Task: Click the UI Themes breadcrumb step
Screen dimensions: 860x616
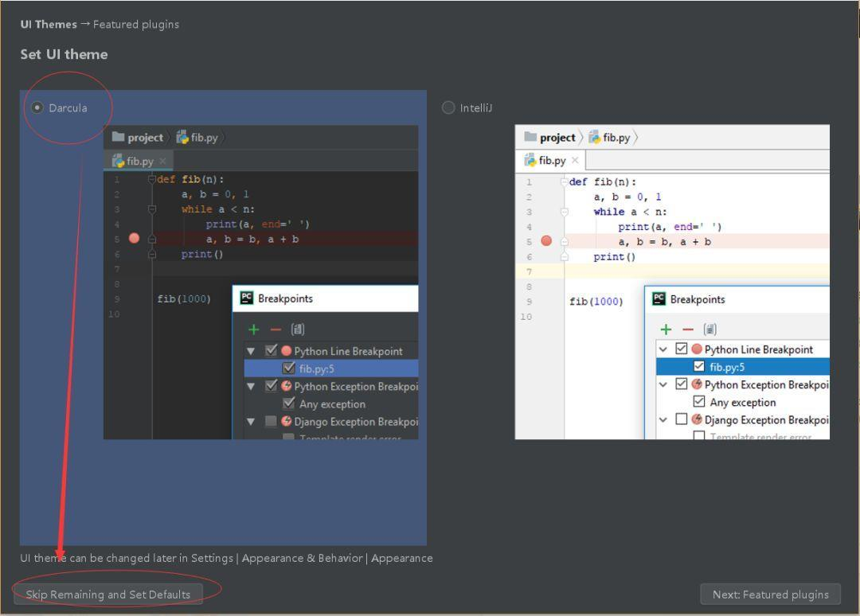Action: coord(49,24)
